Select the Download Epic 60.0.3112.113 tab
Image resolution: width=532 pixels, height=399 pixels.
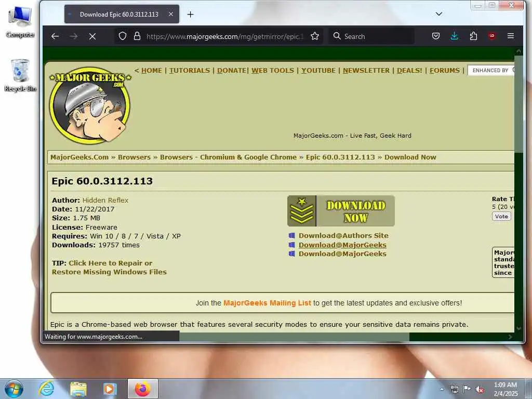[x=122, y=14]
